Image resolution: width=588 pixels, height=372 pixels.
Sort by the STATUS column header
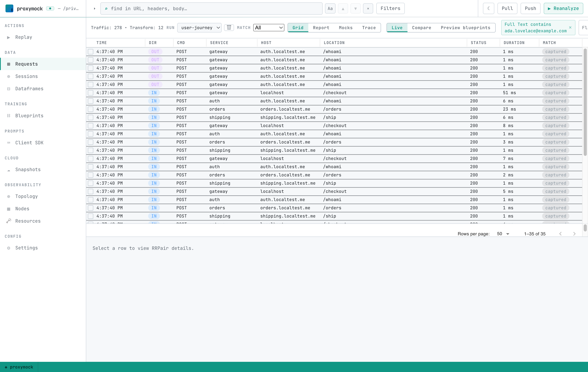coord(478,43)
